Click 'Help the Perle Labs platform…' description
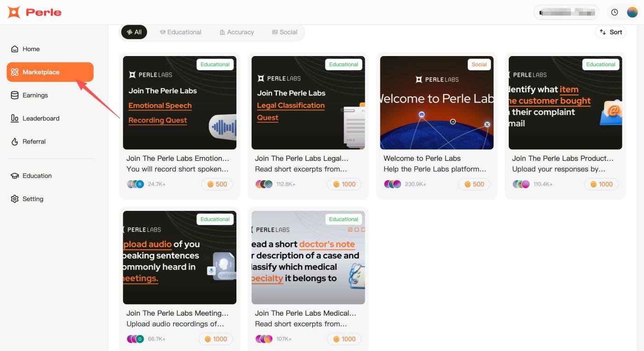The image size is (644, 351). pyautogui.click(x=435, y=169)
